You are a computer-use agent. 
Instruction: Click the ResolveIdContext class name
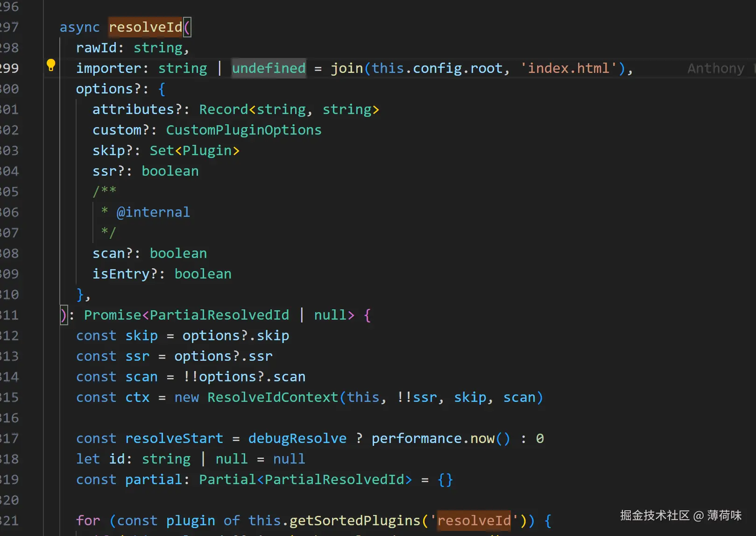tap(273, 397)
